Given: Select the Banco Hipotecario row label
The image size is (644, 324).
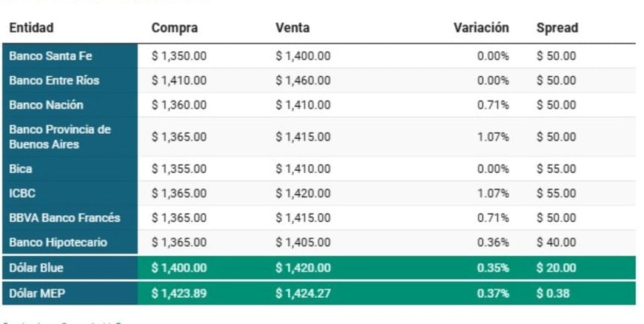Looking at the screenshot, I should (58, 243).
